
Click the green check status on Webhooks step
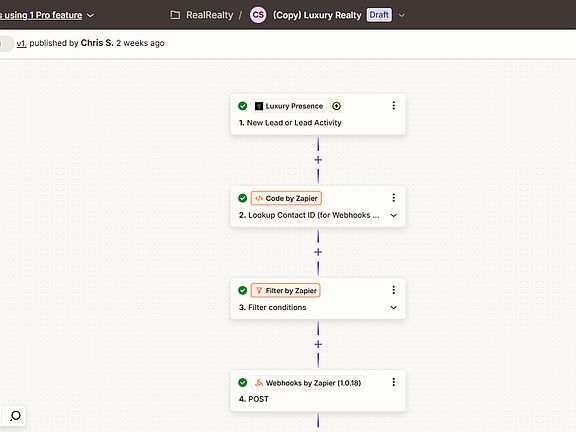[x=242, y=382]
